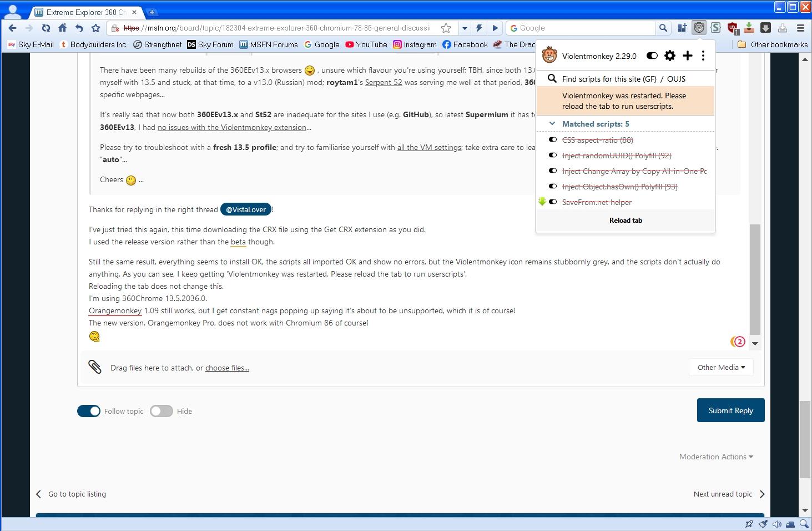
Task: Open the favorites star toolbar icon
Action: (x=95, y=28)
